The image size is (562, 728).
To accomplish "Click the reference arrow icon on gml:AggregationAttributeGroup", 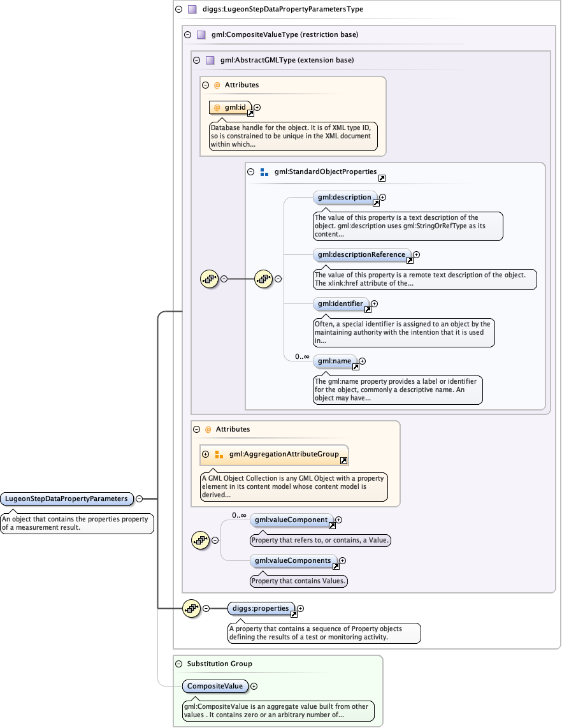I will tap(343, 460).
